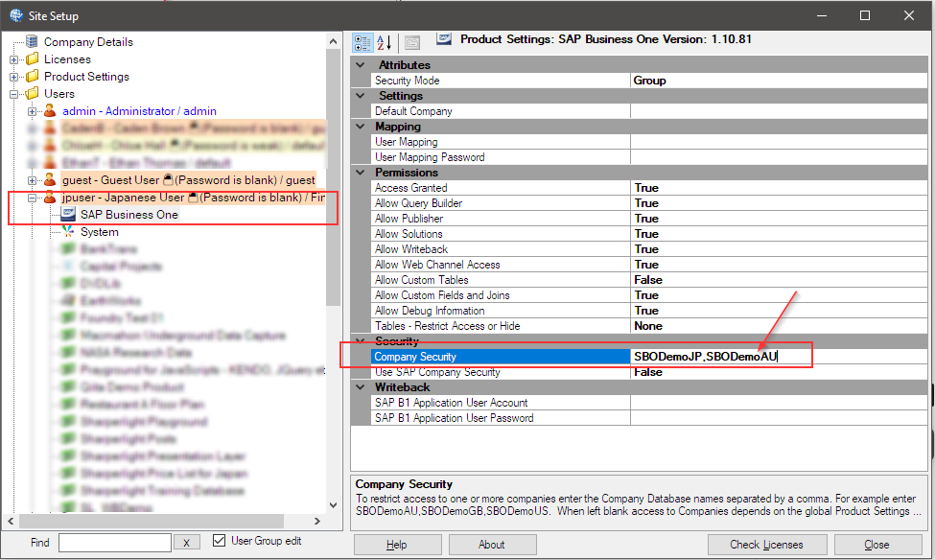Click None value of Tables - Restrict Access

[648, 326]
